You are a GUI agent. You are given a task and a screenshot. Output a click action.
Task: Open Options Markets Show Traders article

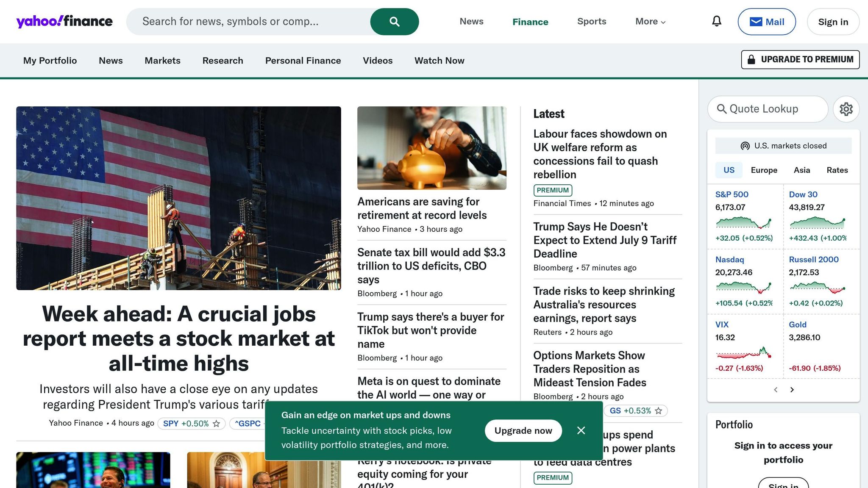tap(590, 369)
